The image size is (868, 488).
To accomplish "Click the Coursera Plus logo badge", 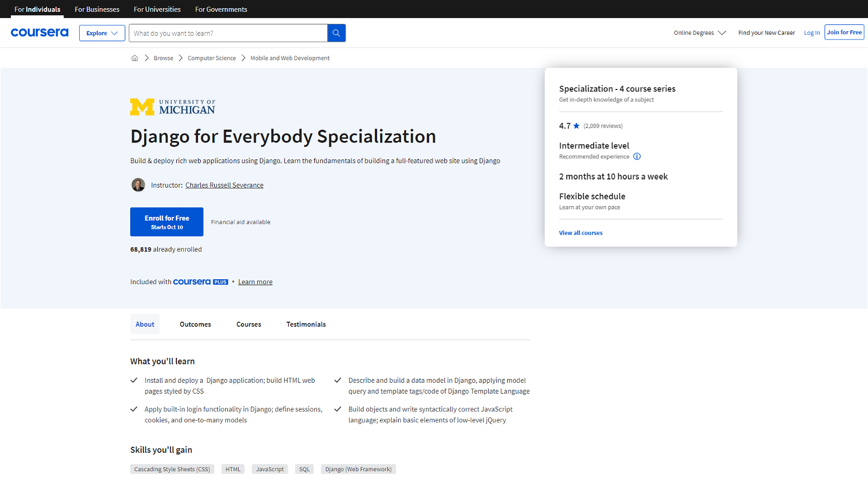I will click(200, 282).
